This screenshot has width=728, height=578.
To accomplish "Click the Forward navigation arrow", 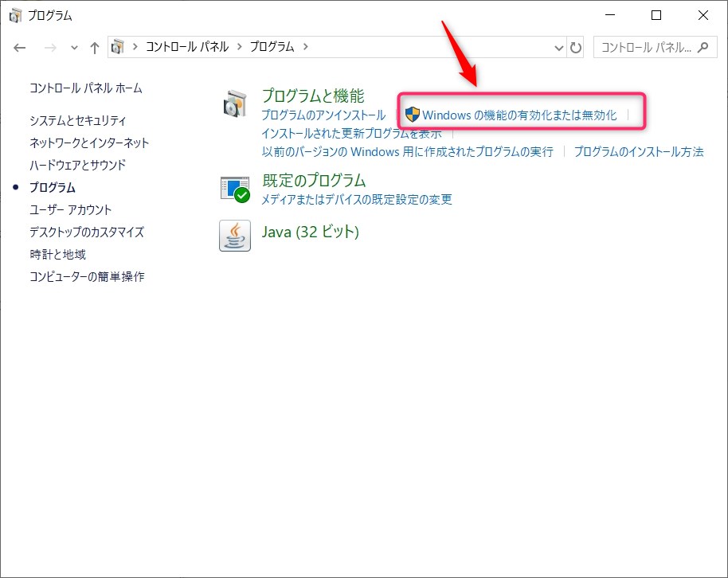I will click(50, 47).
